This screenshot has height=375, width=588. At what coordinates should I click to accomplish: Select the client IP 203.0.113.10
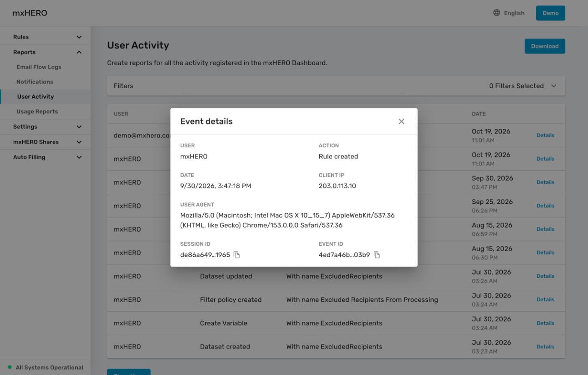pyautogui.click(x=337, y=186)
